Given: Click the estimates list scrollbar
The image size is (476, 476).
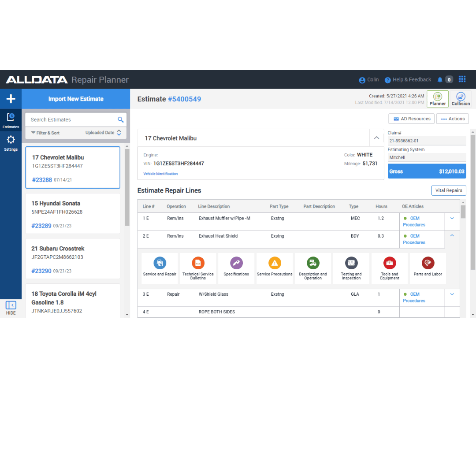Looking at the screenshot, I should tap(127, 187).
